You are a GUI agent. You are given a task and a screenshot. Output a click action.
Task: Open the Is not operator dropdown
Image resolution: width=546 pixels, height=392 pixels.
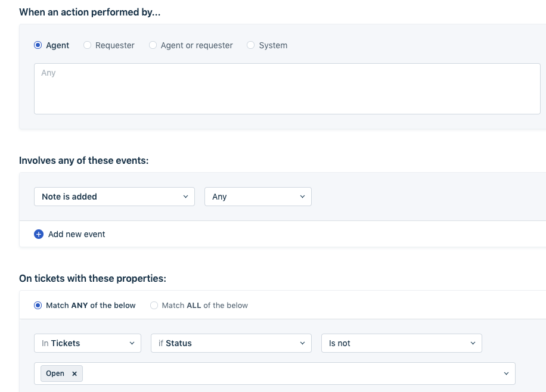[x=401, y=343]
